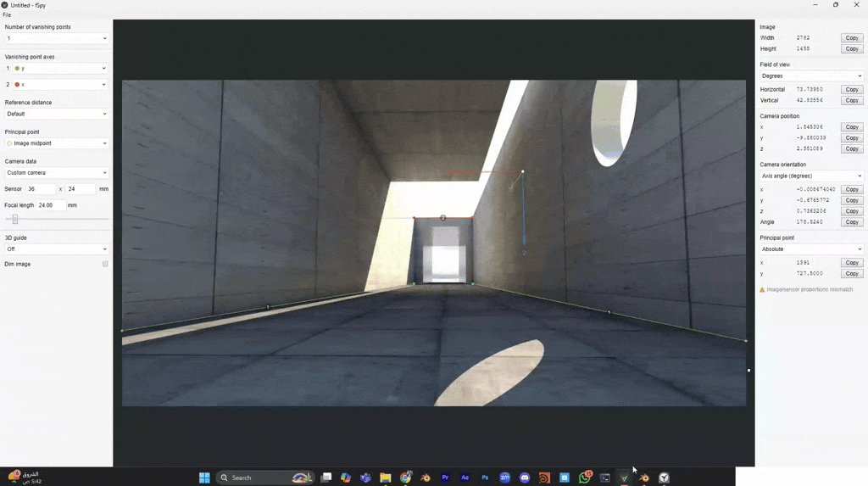Screen dimensions: 868x486
Task: Change the Camera data preset dropdown
Action: click(x=57, y=173)
